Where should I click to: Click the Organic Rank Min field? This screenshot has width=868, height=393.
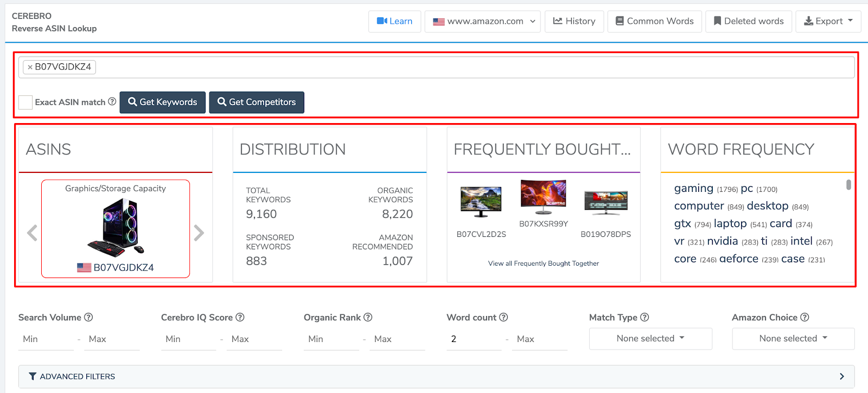[331, 339]
